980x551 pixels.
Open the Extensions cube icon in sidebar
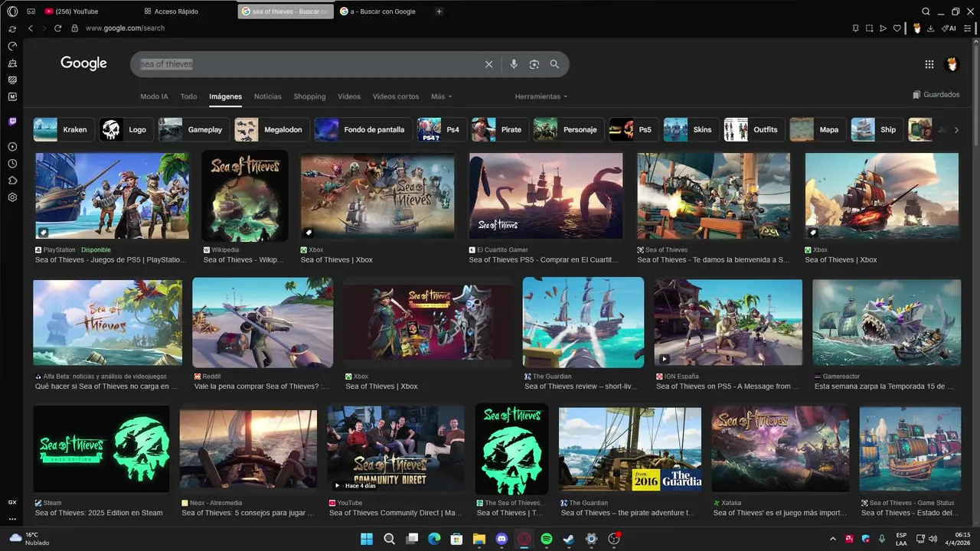pos(12,181)
